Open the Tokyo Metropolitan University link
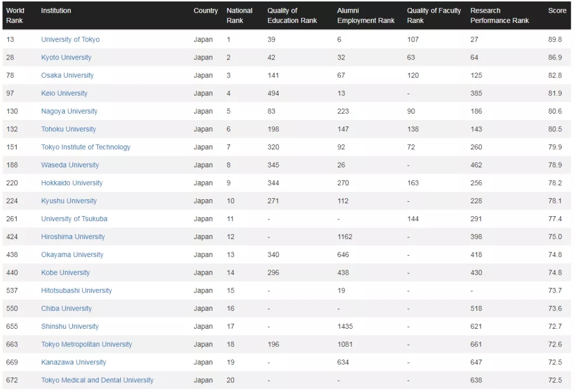Viewport: 574px width, 392px height. 87,344
